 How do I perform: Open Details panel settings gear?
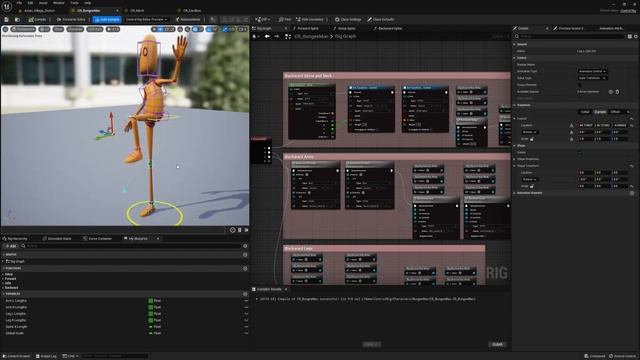(x=636, y=37)
